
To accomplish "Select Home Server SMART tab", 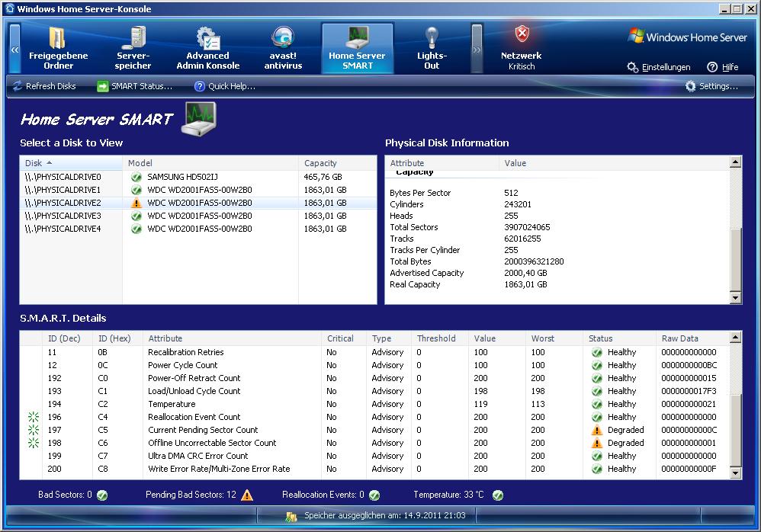I will point(357,49).
